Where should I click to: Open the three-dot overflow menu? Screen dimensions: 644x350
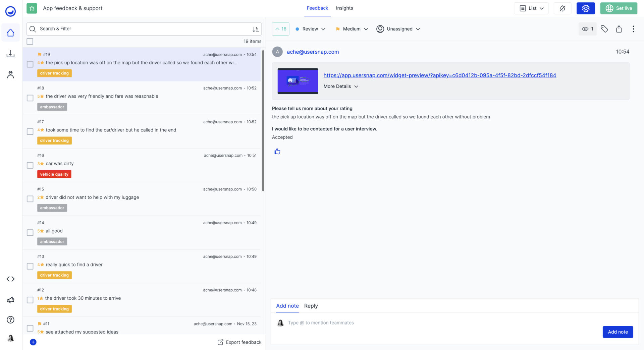tap(633, 29)
